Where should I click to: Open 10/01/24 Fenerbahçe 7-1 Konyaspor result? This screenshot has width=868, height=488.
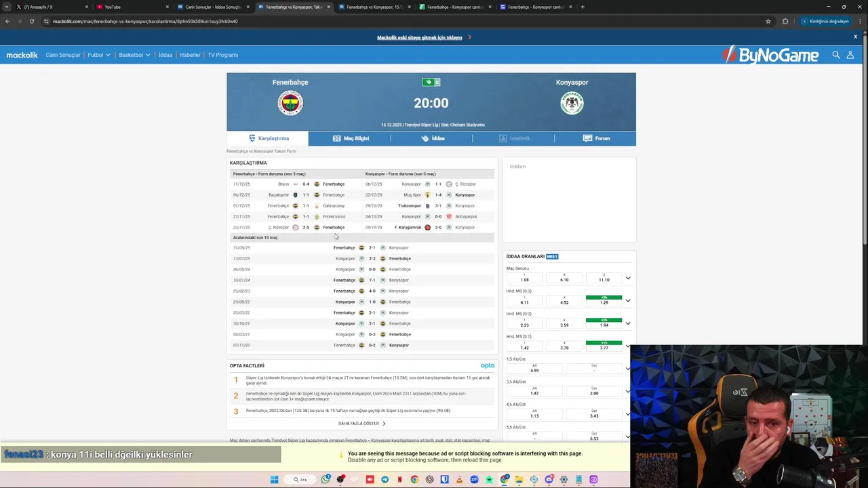pos(363,280)
